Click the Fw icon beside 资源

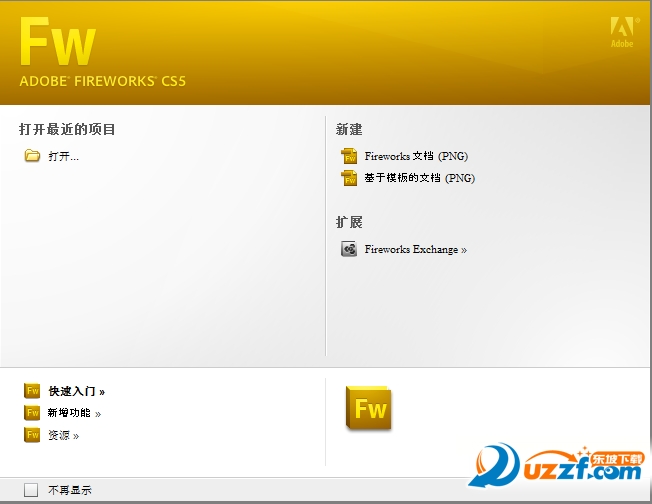pyautogui.click(x=32, y=435)
